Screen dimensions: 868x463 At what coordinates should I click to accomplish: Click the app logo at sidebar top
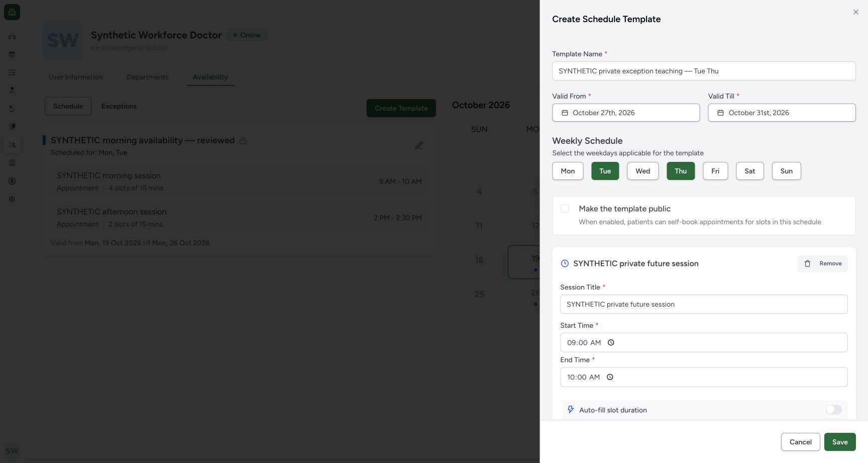coord(12,12)
